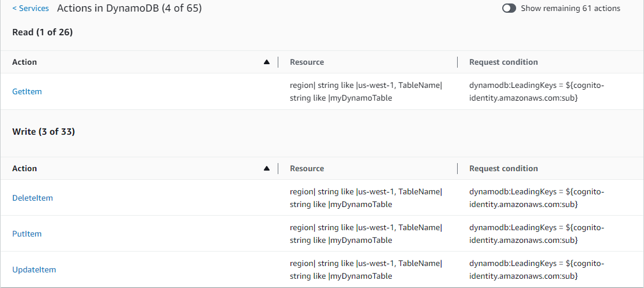The image size is (644, 288).
Task: Click the Read (1 of 26) section heading
Action: point(42,32)
